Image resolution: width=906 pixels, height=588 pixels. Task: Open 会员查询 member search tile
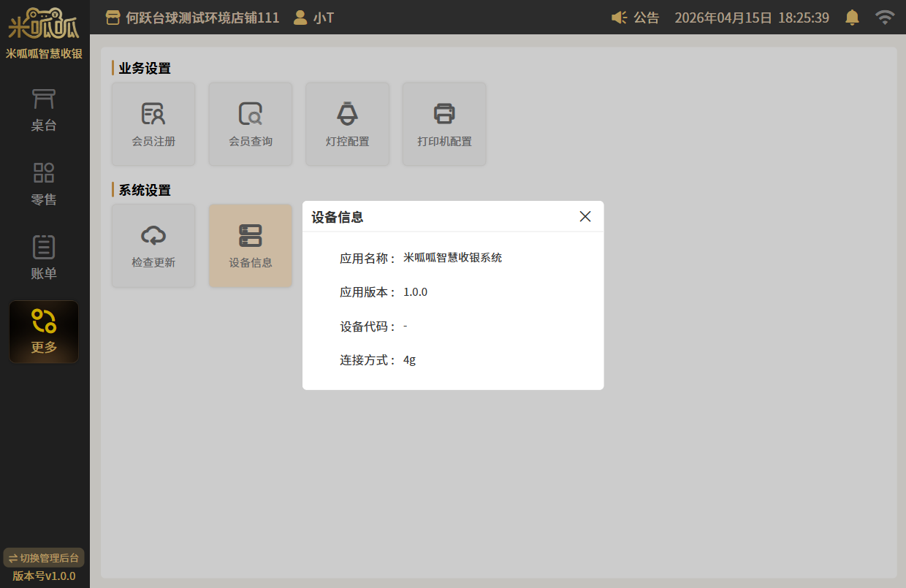click(x=251, y=124)
